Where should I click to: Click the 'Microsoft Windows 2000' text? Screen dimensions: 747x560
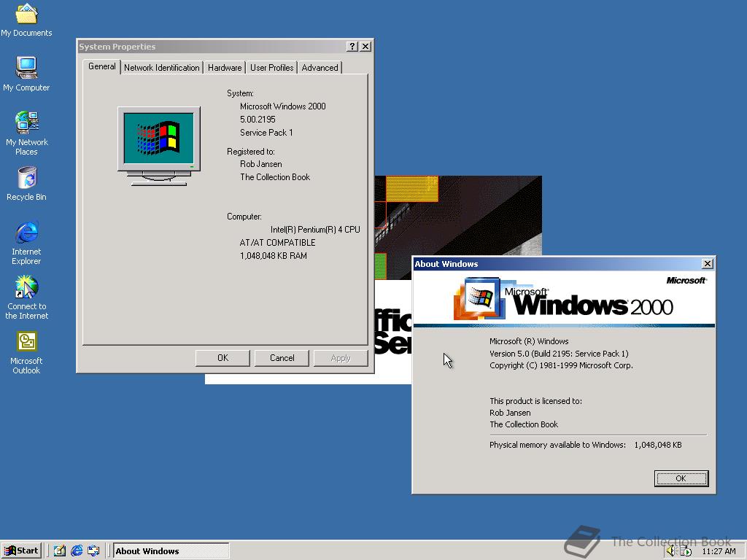click(283, 106)
